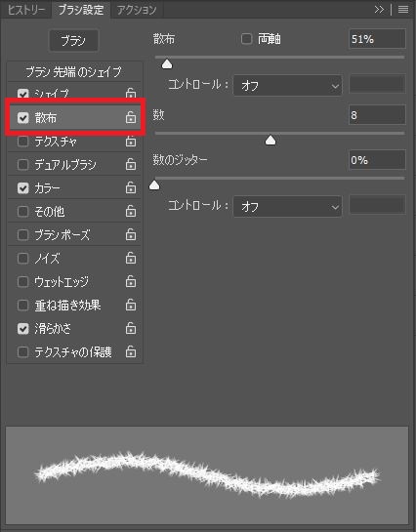416x532 pixels.
Task: Switch to the ヒストリー tab
Action: pyautogui.click(x=26, y=10)
